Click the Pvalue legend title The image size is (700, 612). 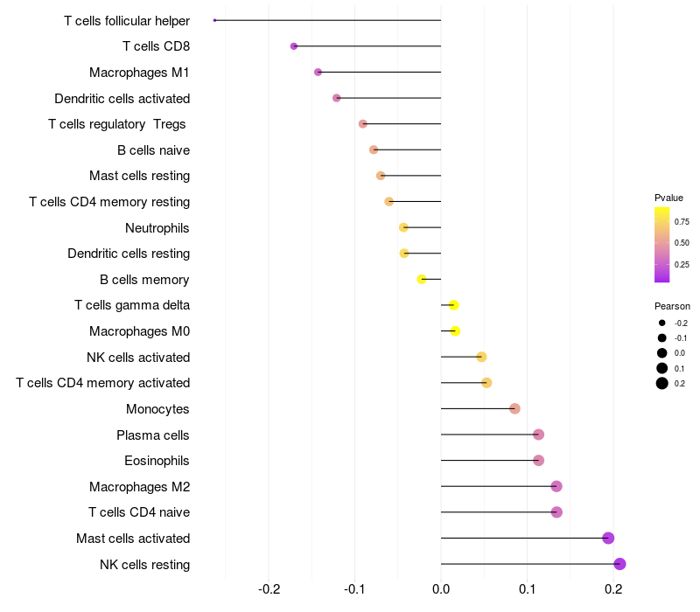tap(668, 198)
